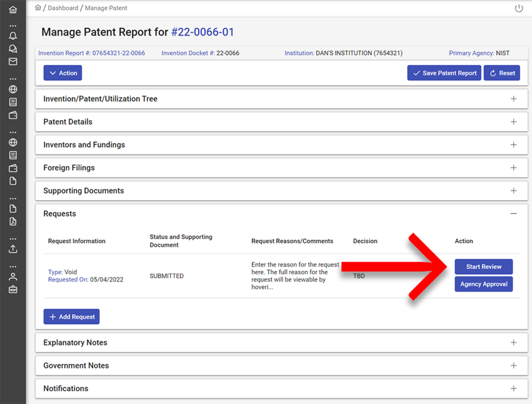Image resolution: width=532 pixels, height=404 pixels.
Task: Open the chat messages sidebar icon
Action: tap(13, 49)
